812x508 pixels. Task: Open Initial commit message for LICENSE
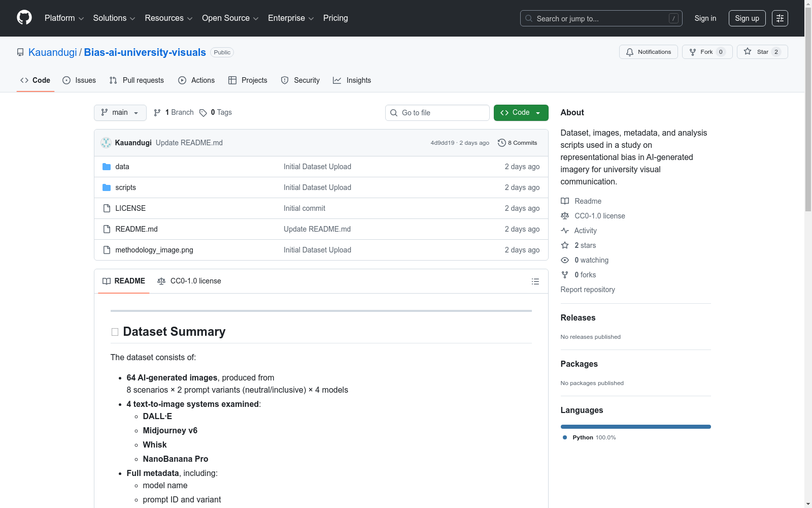[x=304, y=208]
